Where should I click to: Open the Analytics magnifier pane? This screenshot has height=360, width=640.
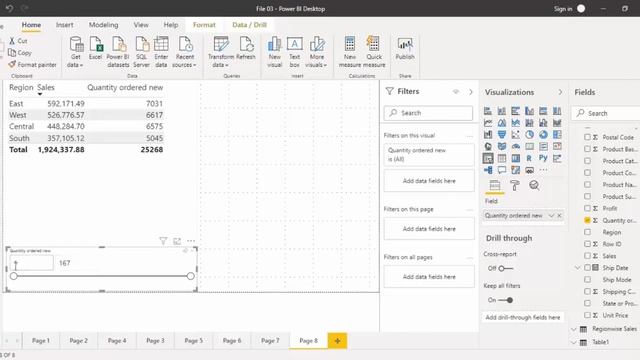point(534,186)
